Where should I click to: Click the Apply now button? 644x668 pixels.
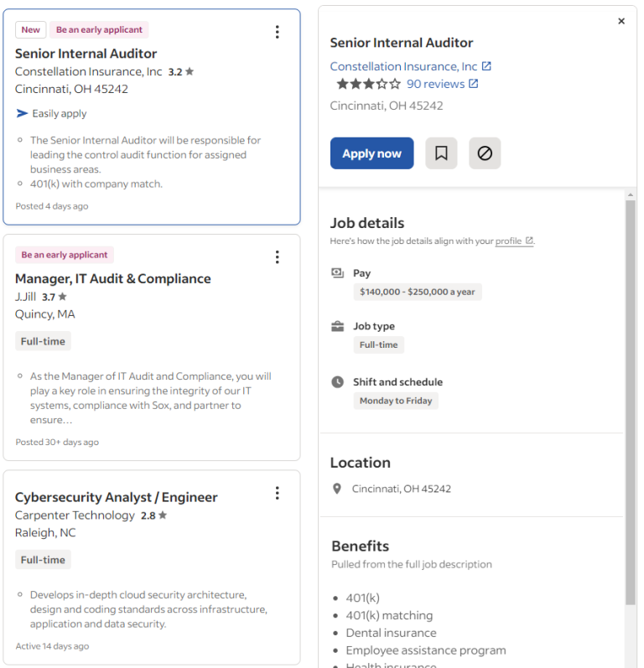click(x=371, y=153)
